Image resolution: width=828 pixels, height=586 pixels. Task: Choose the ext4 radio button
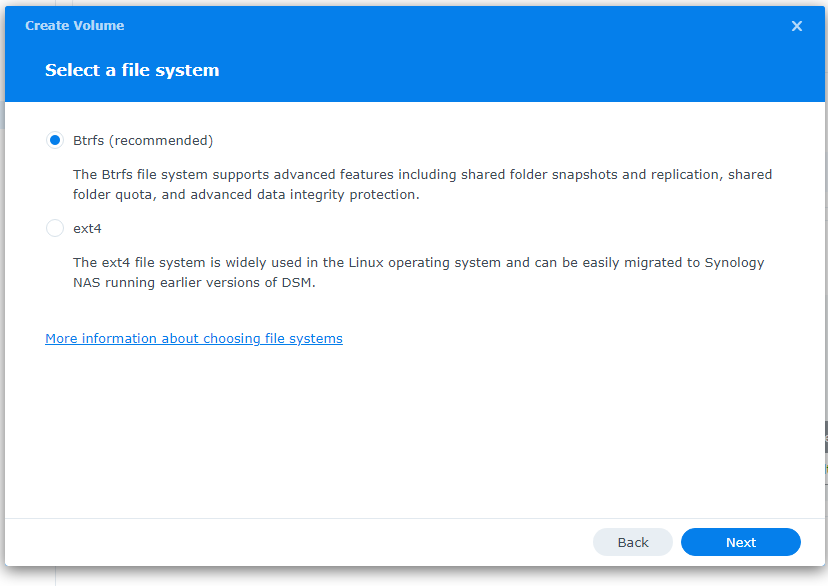point(55,228)
